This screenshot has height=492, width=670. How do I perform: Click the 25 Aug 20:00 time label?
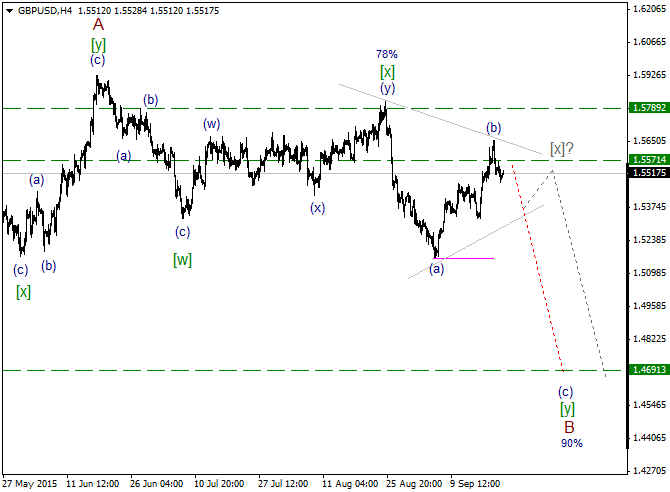click(x=414, y=484)
